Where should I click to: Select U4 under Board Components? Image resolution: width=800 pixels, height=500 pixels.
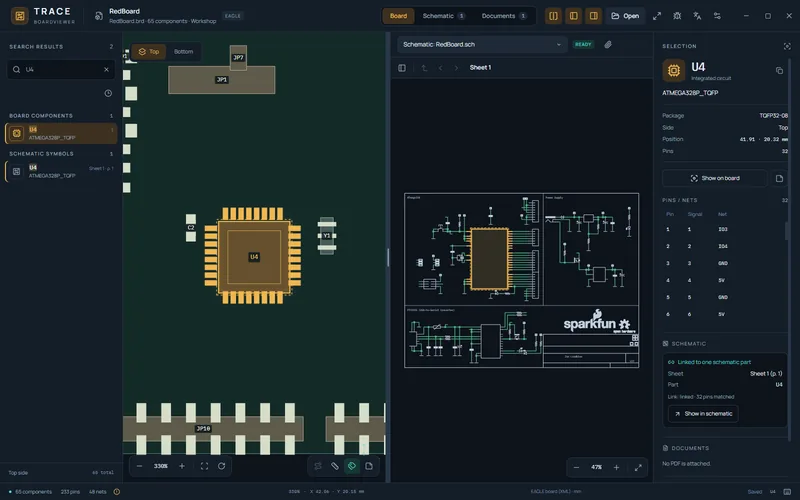coord(61,133)
